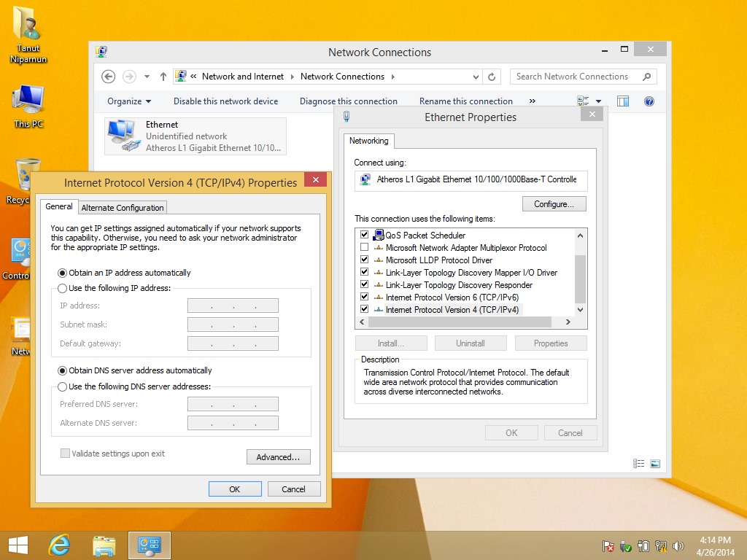Click the safely remove hardware tray icon

click(x=625, y=546)
